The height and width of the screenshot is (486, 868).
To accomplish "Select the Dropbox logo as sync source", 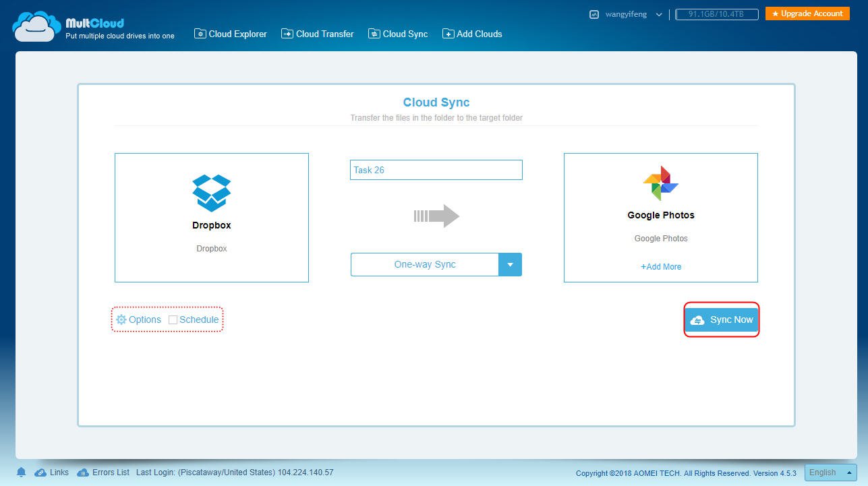I will click(x=212, y=193).
